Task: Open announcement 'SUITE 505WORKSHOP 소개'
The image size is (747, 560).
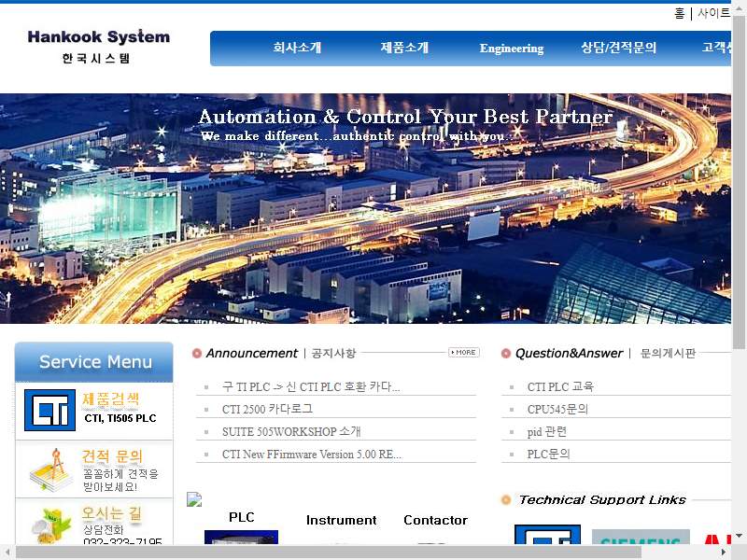Action: pyautogui.click(x=291, y=431)
